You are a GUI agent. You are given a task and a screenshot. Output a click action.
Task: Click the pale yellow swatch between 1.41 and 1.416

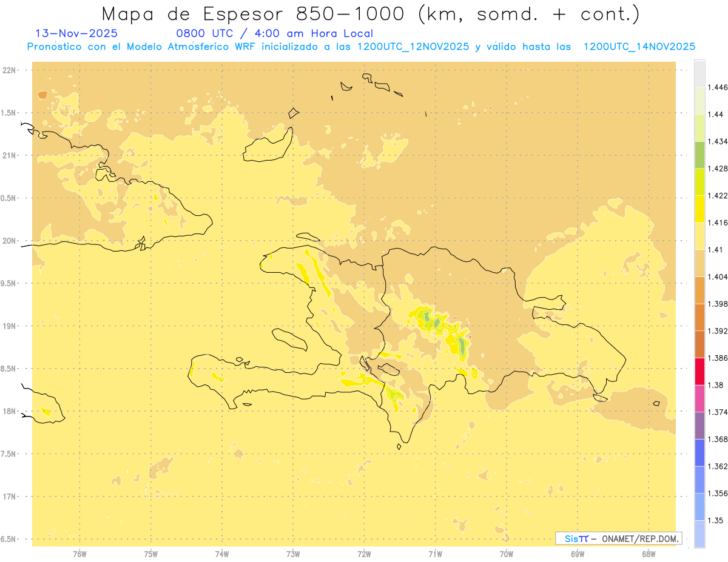[699, 236]
